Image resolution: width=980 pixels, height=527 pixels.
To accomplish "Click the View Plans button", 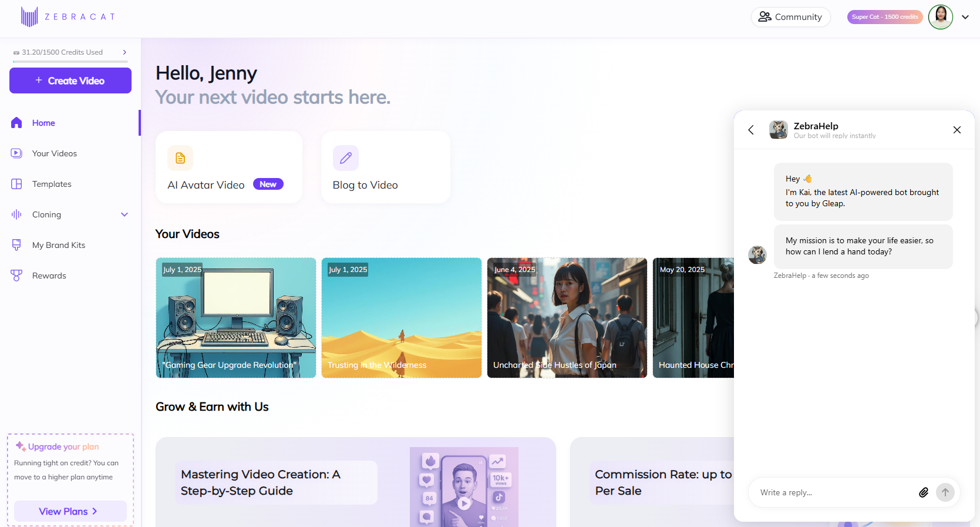I will pyautogui.click(x=70, y=511).
